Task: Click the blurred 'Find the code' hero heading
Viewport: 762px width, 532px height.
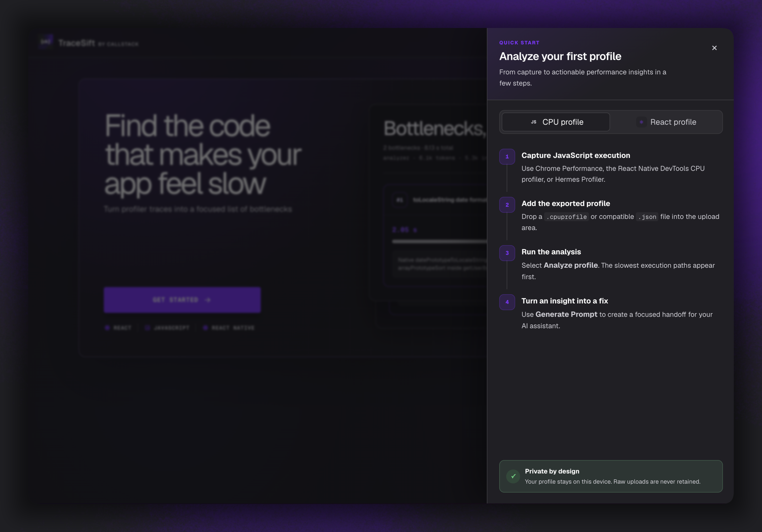Action: [203, 155]
